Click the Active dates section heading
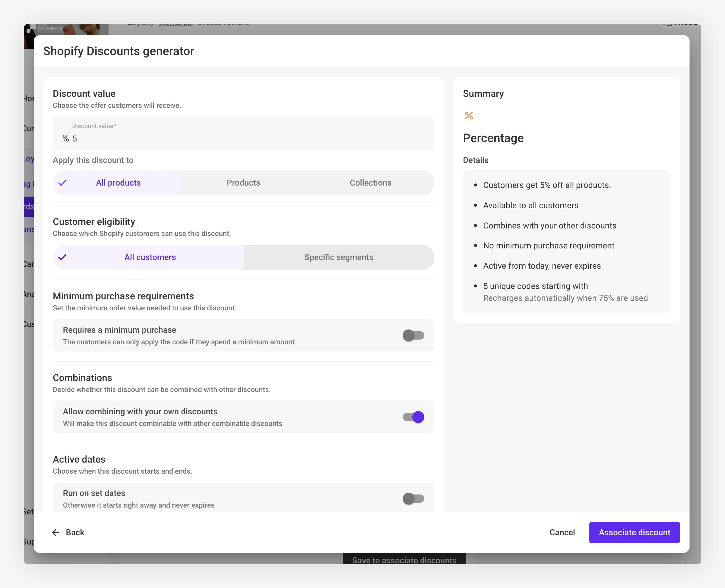 coord(79,459)
